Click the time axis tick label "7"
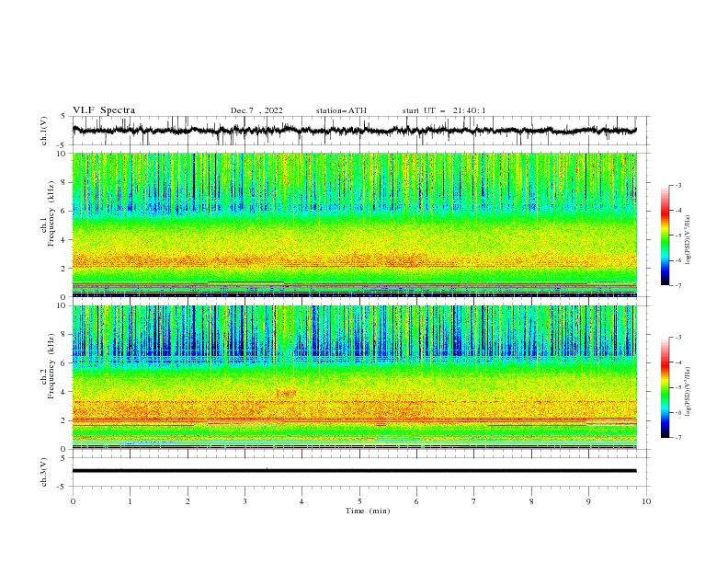Screen dimensions: 728x563 pyautogui.click(x=474, y=501)
